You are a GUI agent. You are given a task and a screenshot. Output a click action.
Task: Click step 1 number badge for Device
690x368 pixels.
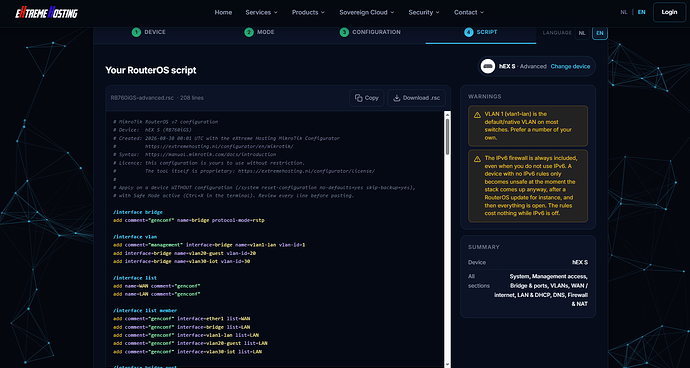pyautogui.click(x=136, y=32)
